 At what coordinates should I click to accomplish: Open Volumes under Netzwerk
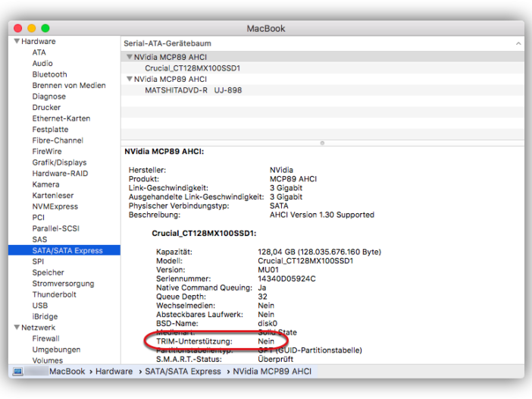(x=48, y=360)
